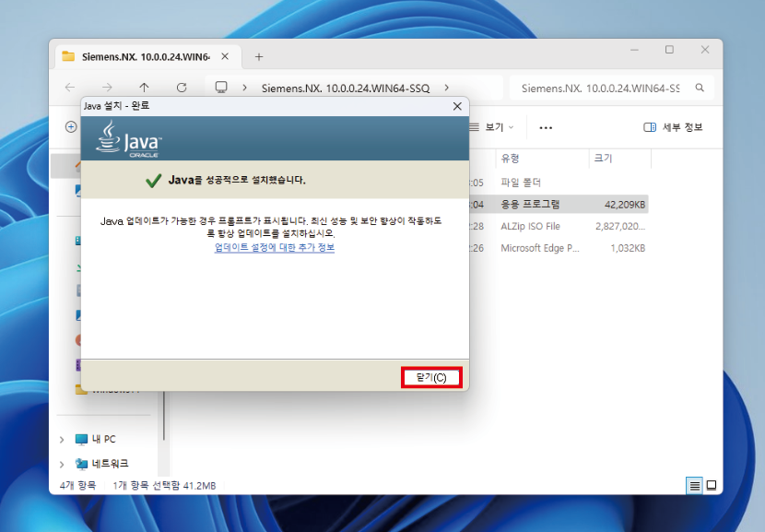Refresh the File Explorer folder
Screen dimensions: 765x532
(x=182, y=88)
